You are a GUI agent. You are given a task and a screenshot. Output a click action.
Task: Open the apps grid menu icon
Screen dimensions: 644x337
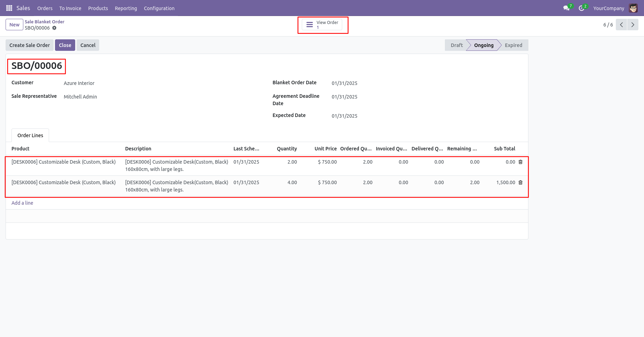point(9,8)
